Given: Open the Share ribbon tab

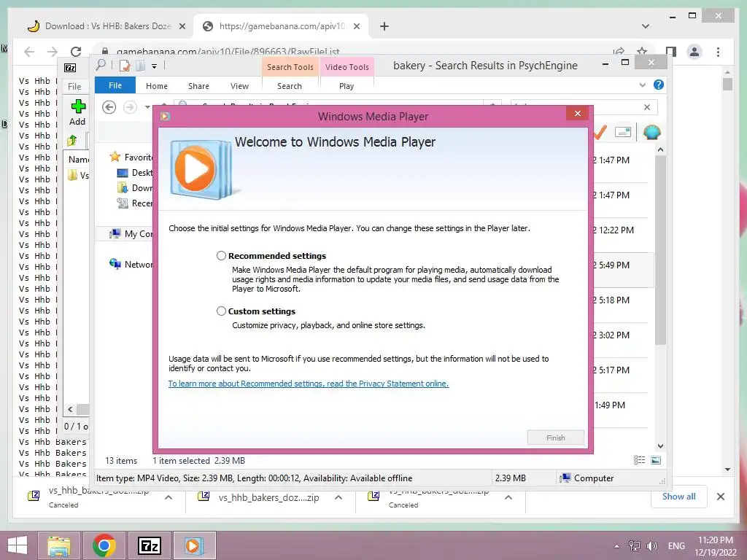Looking at the screenshot, I should point(198,86).
